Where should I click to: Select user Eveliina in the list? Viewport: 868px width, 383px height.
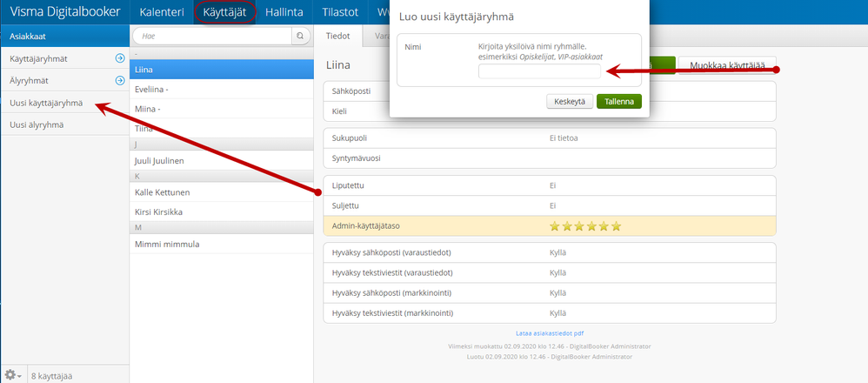tap(222, 90)
